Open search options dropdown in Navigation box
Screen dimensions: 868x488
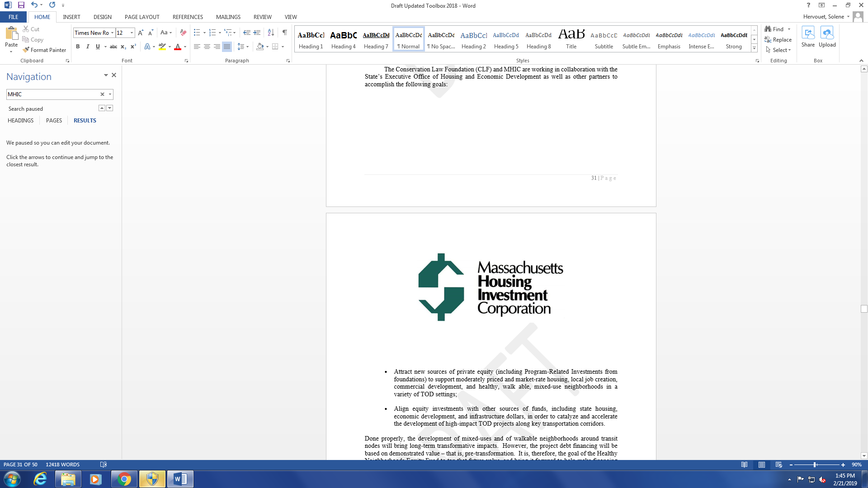click(x=110, y=94)
